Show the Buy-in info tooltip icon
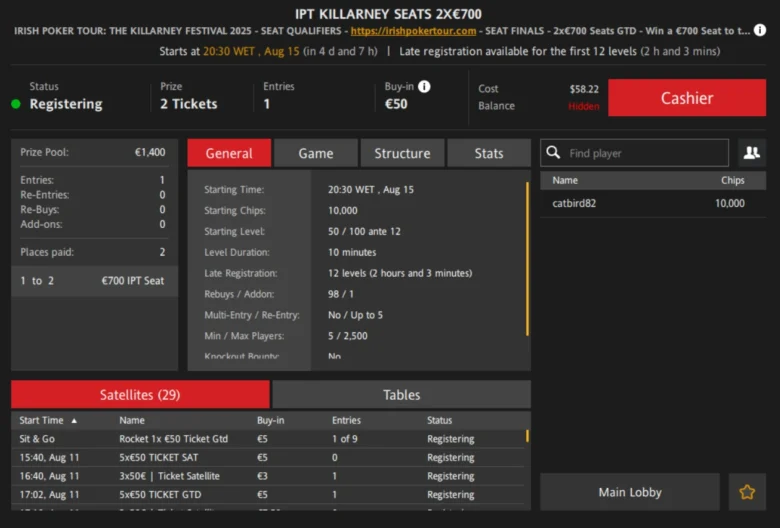Screen dimensions: 780x528 coord(424,87)
